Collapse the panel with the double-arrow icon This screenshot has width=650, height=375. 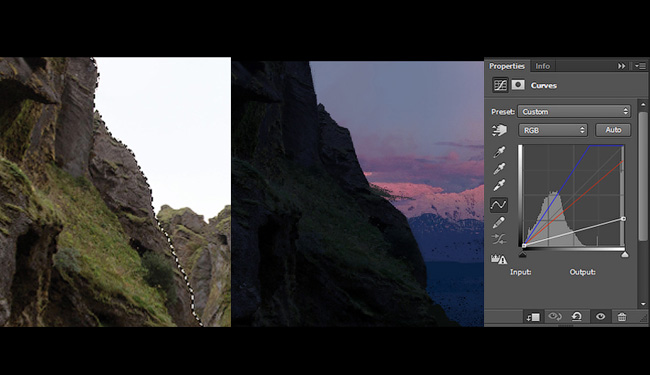coord(621,66)
